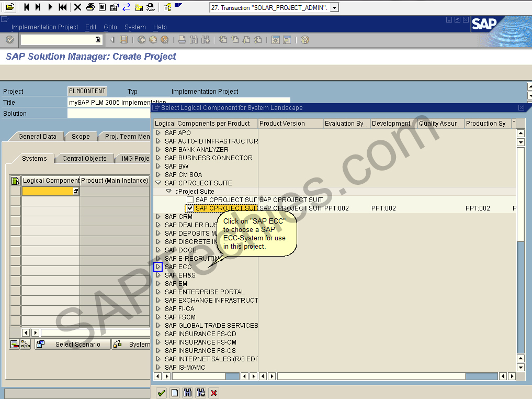The height and width of the screenshot is (399, 532).
Task: Go to previous step in tutorial player
Action: point(27,7)
